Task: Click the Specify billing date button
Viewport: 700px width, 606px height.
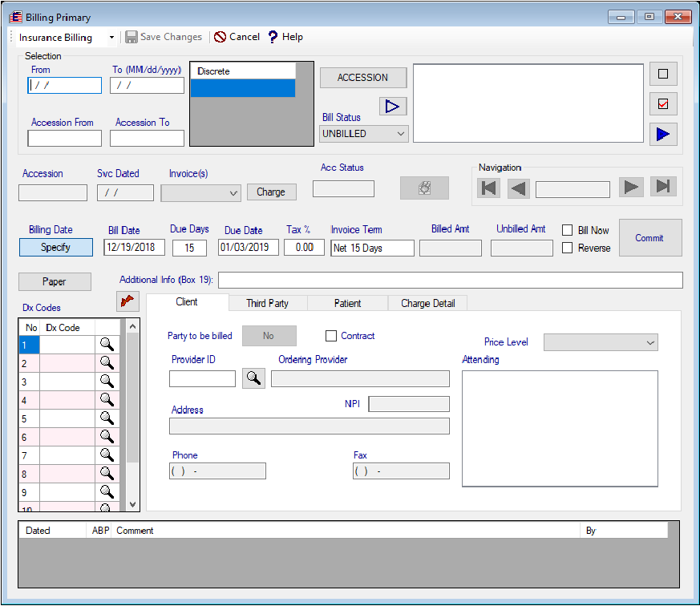Action: pyautogui.click(x=55, y=248)
